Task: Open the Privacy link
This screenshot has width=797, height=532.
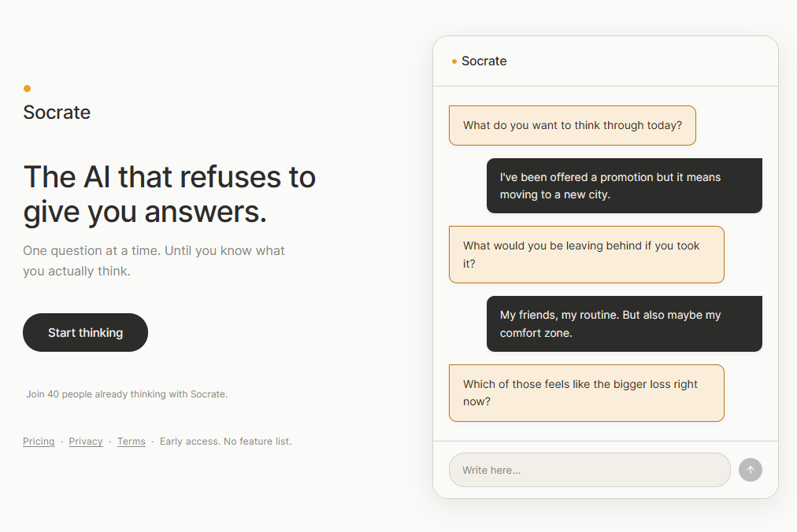Action: pos(86,441)
